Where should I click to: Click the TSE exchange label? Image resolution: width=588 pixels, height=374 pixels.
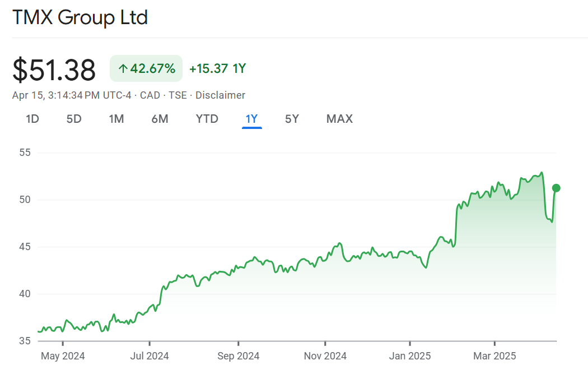[x=178, y=95]
